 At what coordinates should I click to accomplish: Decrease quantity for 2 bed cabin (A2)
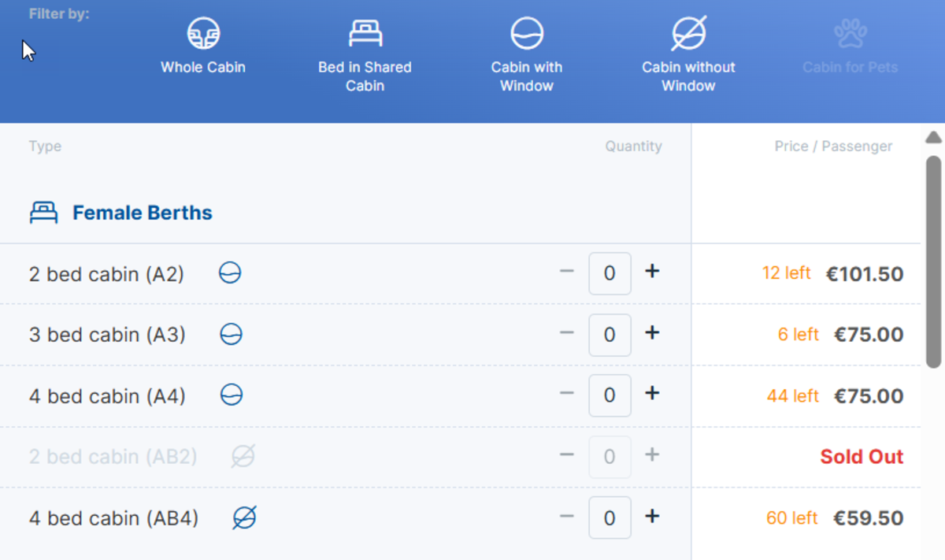point(567,272)
